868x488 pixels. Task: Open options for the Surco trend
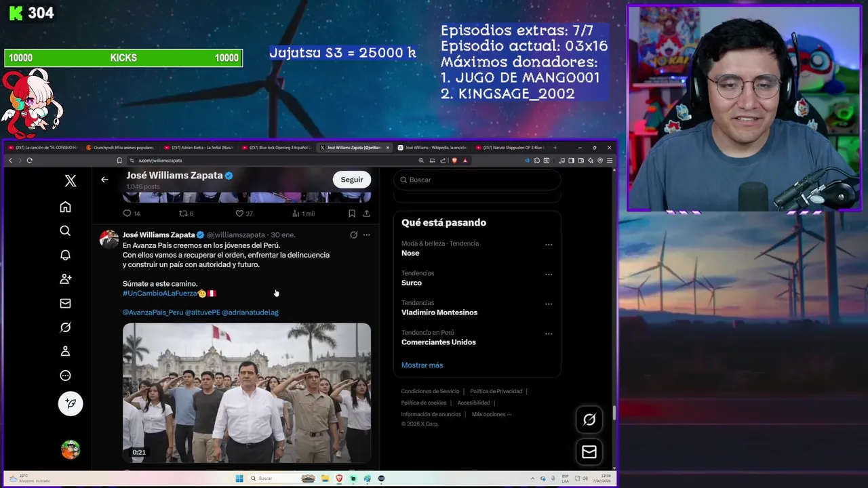[549, 274]
